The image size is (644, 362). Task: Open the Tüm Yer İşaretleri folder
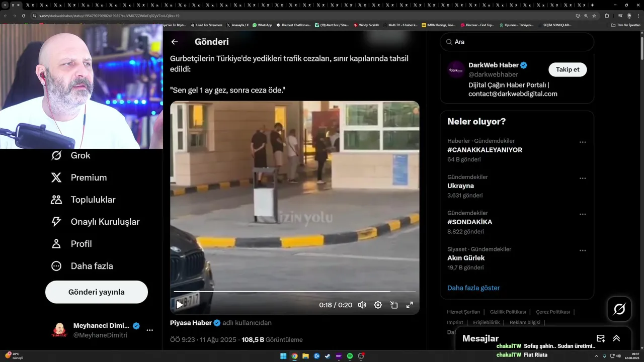coord(625,25)
